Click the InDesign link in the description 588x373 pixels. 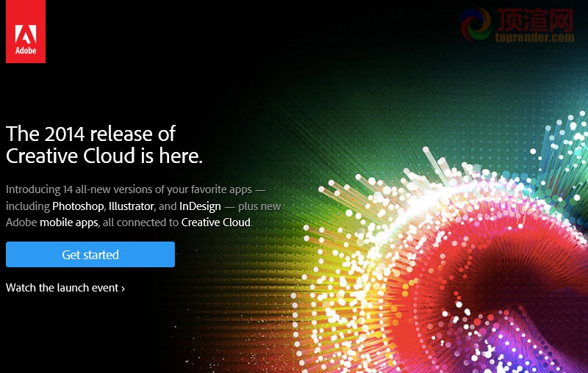(x=200, y=206)
